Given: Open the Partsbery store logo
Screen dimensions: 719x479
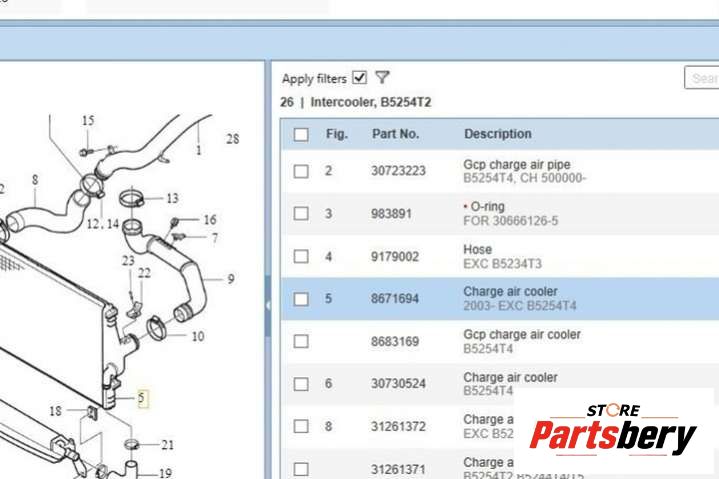Looking at the screenshot, I should point(613,431).
